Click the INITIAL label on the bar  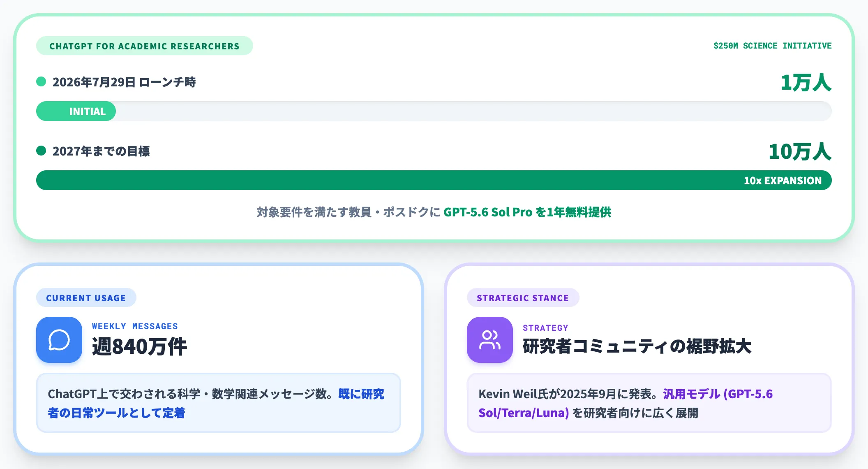(x=88, y=111)
